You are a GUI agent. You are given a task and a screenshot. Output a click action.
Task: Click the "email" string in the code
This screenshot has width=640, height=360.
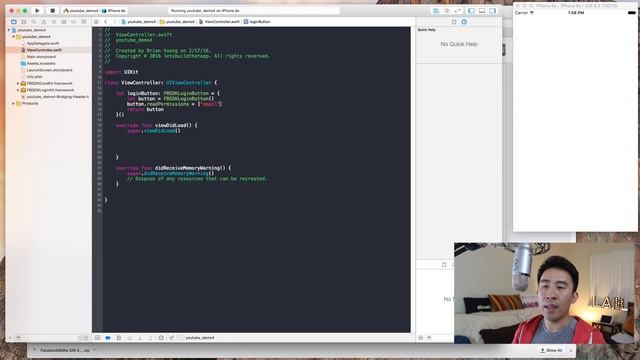click(x=210, y=104)
